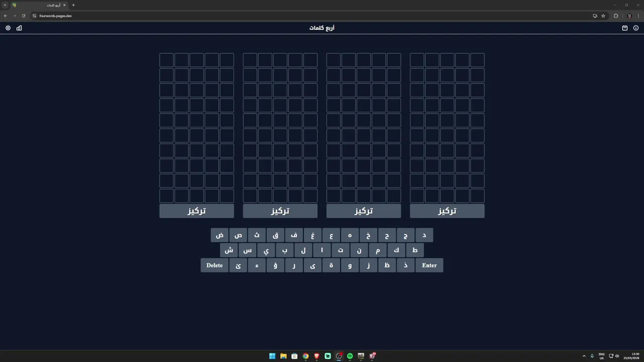644x362 pixels.
Task: Tap the ء key on the keyboard
Action: pyautogui.click(x=257, y=265)
